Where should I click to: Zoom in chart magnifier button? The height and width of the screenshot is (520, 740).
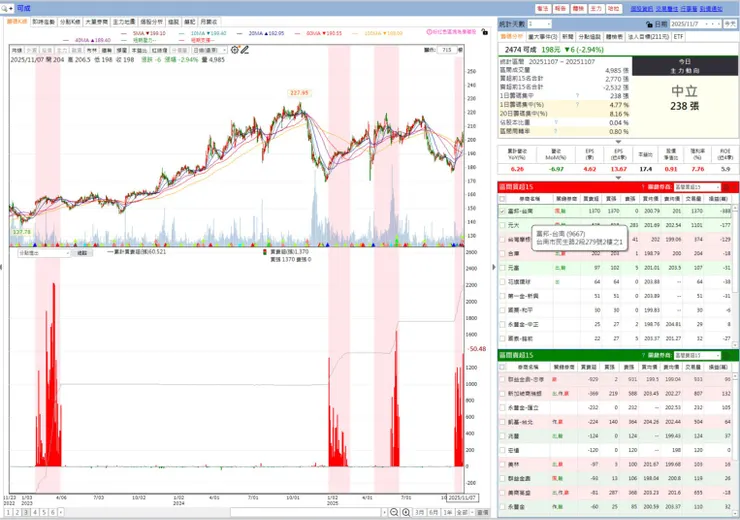pos(406,512)
